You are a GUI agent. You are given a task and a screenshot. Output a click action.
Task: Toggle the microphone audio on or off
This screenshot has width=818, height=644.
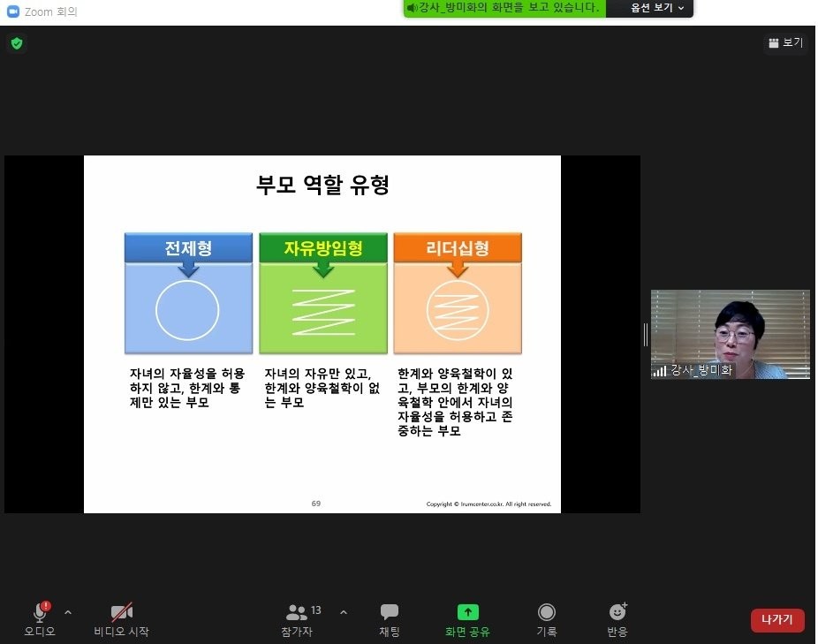tap(40, 612)
